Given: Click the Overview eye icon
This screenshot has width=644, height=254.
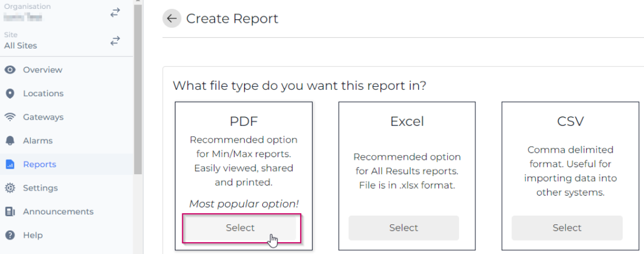Looking at the screenshot, I should pyautogui.click(x=10, y=70).
